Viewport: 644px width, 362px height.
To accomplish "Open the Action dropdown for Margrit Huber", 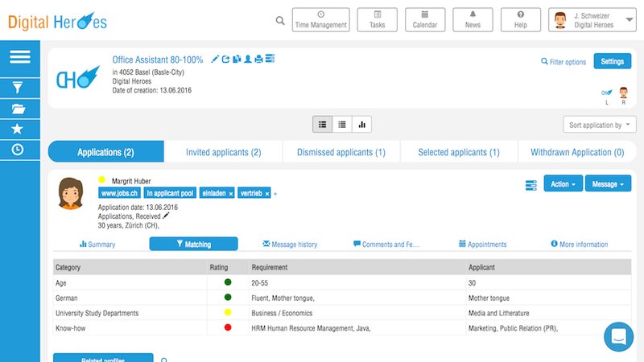I will (x=563, y=184).
